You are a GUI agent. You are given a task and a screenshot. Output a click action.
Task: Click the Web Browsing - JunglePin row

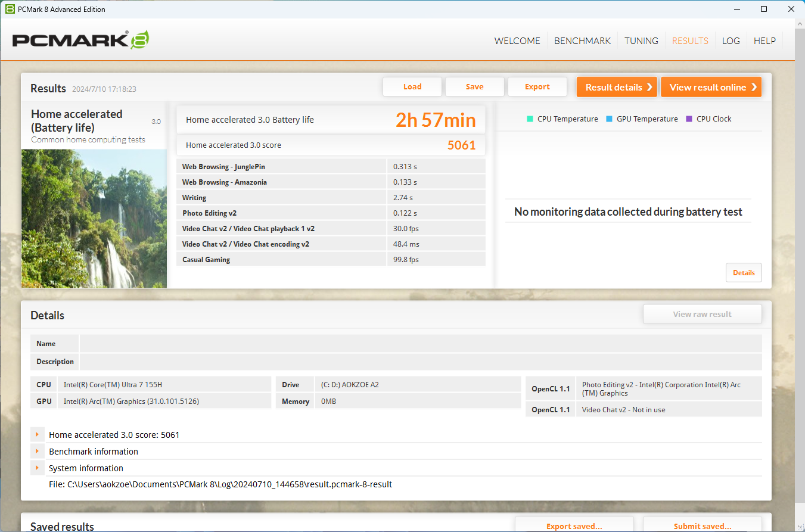coord(331,166)
